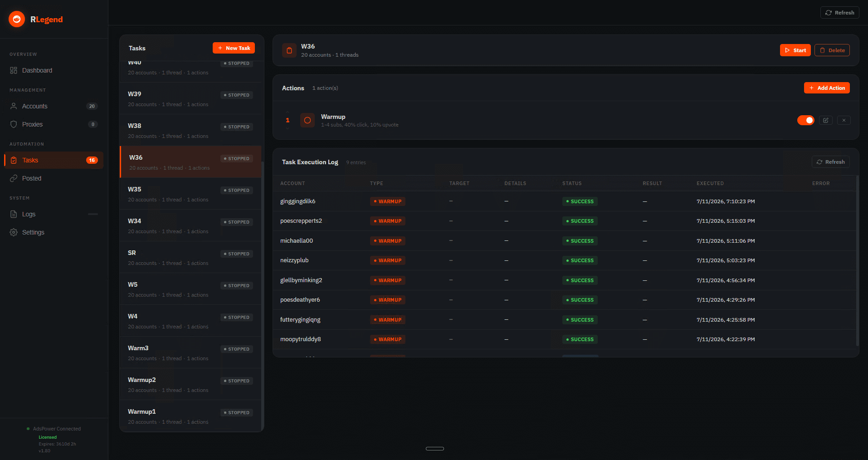868x460 pixels.
Task: Click the bottom drag handle pill
Action: tap(435, 449)
